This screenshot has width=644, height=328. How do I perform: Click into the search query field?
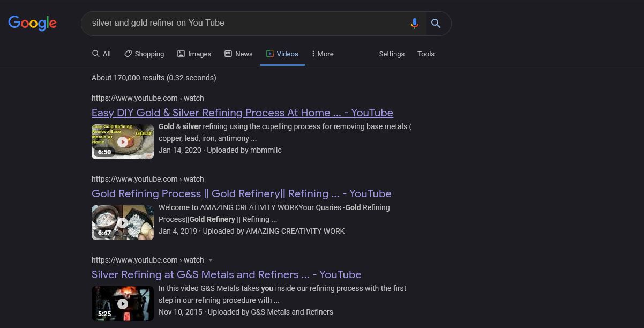pos(246,23)
